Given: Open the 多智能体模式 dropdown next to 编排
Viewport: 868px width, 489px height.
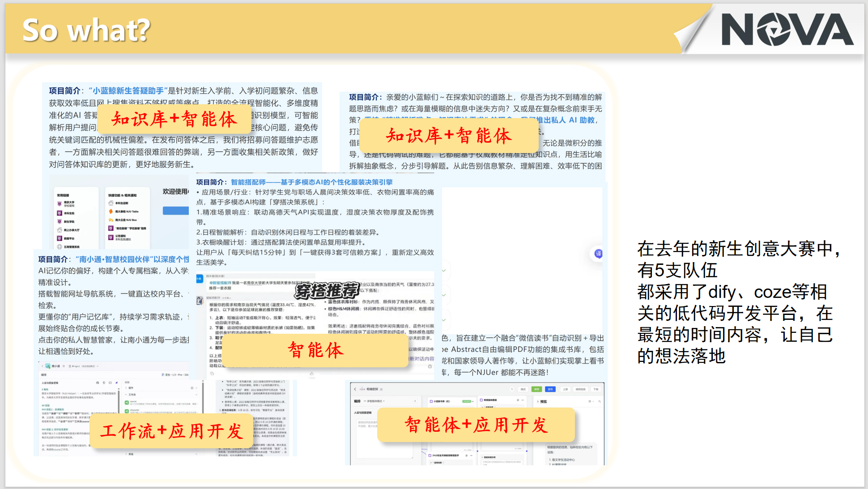Looking at the screenshot, I should [375, 401].
